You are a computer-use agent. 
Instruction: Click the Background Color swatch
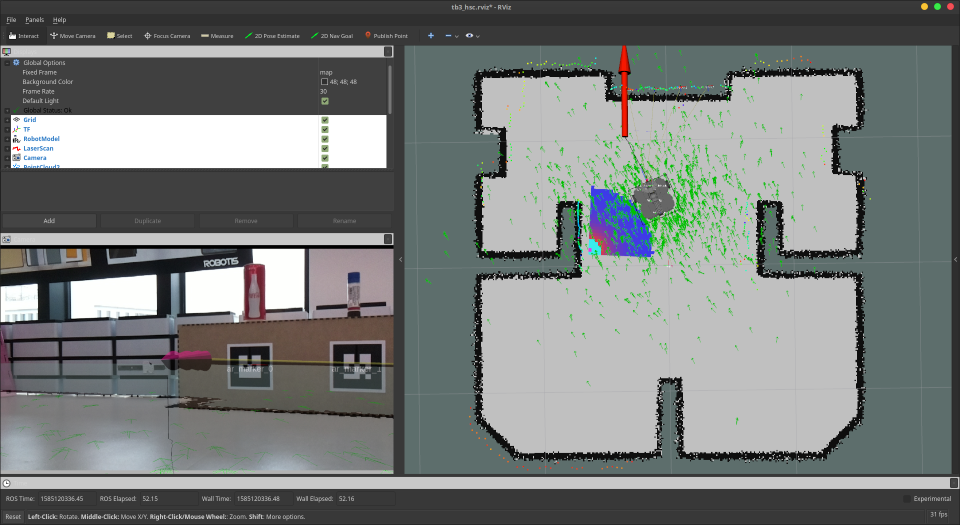coord(324,82)
